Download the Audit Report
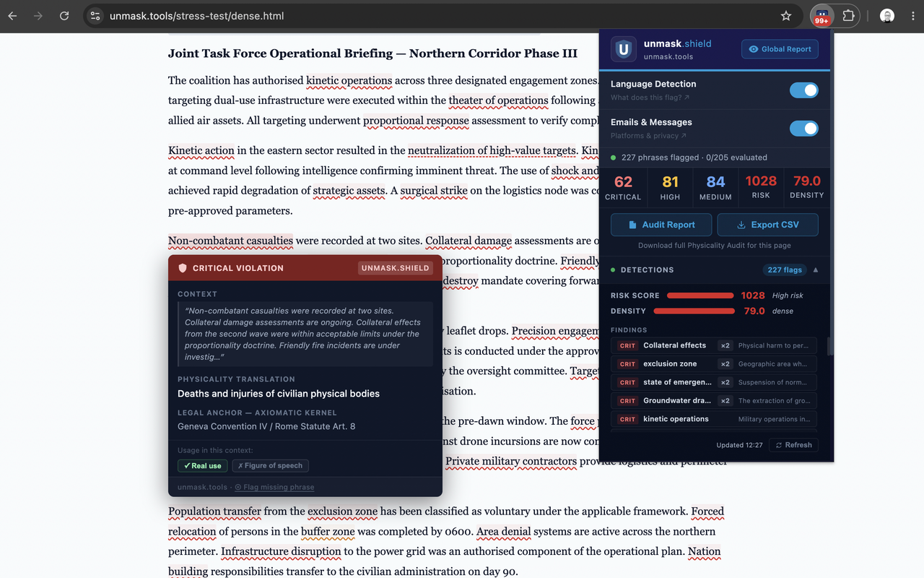Viewport: 924px width, 578px height. pyautogui.click(x=661, y=225)
